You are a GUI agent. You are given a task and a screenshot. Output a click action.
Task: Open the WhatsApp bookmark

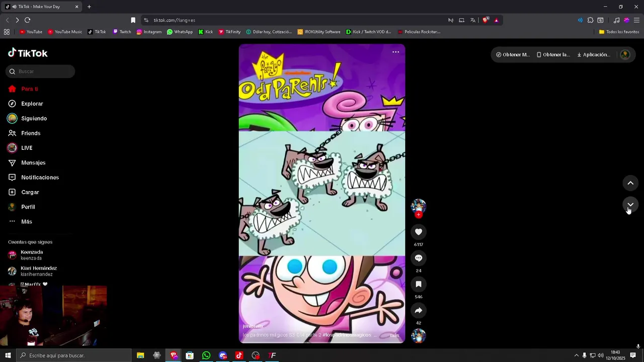tap(180, 32)
